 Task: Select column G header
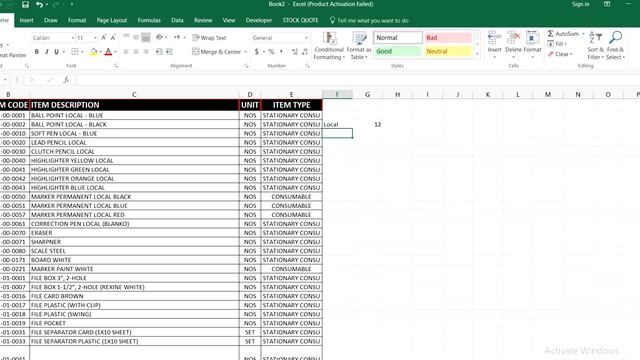coord(367,95)
